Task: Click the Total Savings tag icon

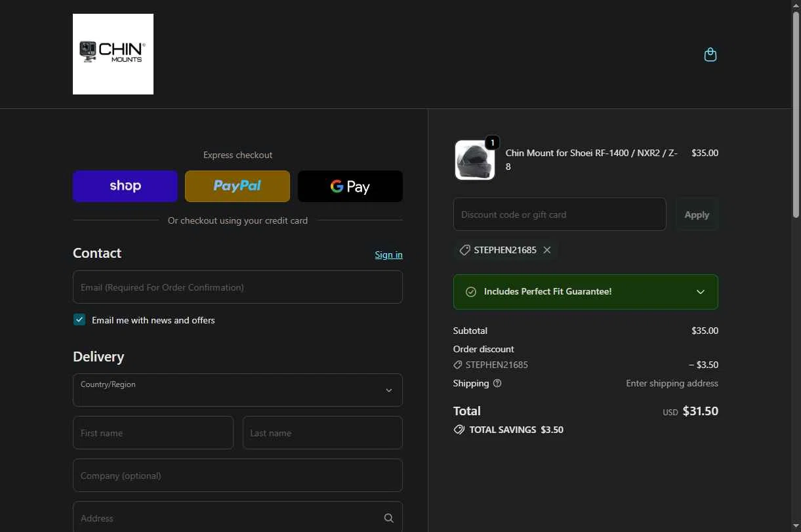Action: pos(459,430)
